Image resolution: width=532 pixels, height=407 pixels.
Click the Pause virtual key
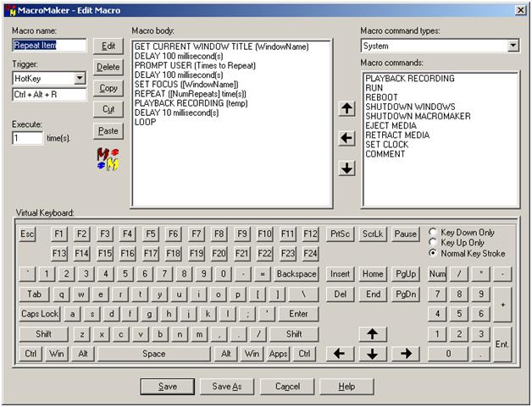click(x=406, y=234)
